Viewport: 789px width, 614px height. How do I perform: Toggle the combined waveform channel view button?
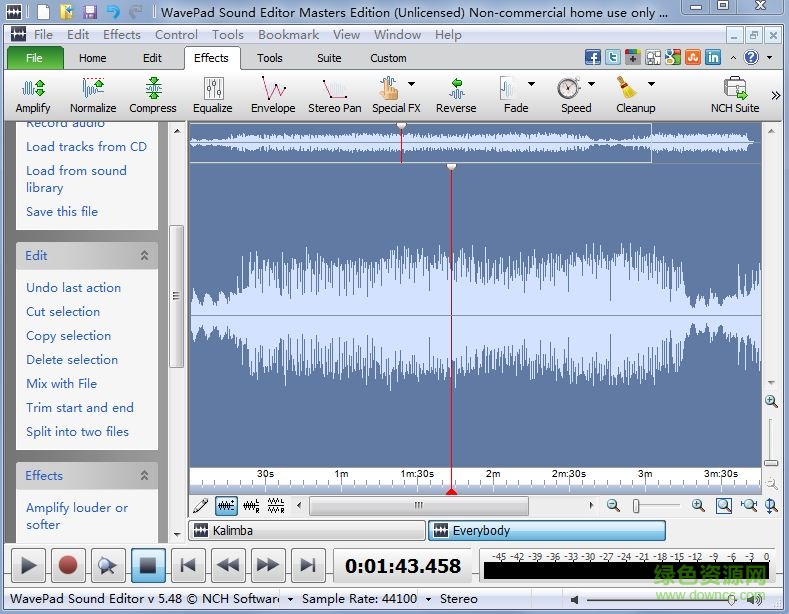coord(226,505)
